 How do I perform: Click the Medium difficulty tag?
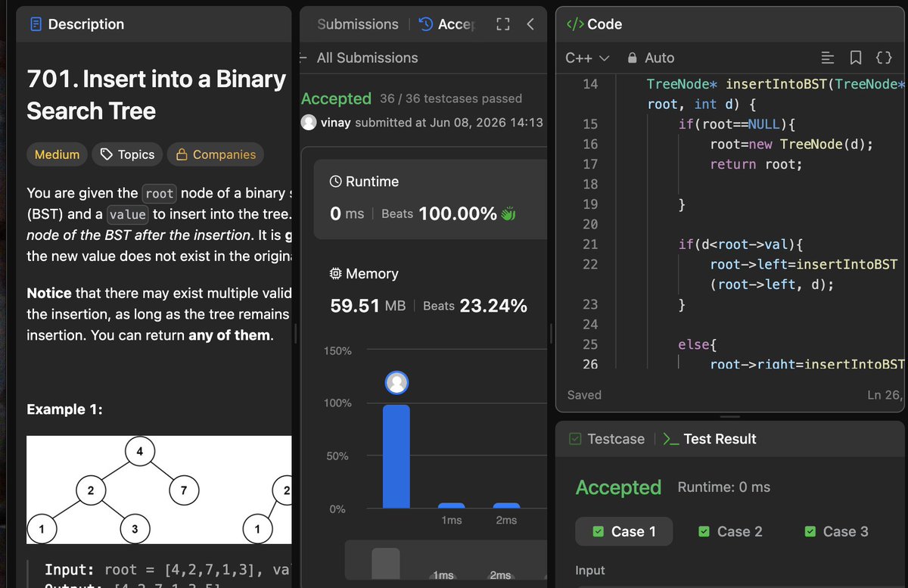(57, 154)
